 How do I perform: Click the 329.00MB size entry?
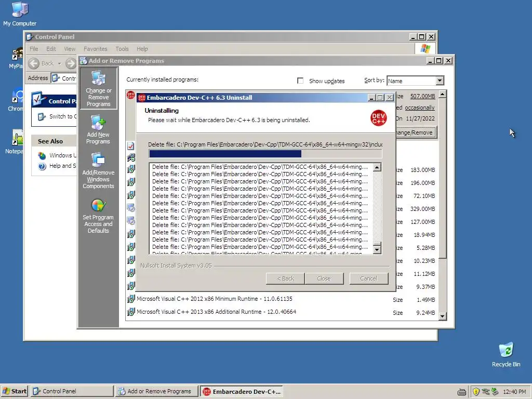423,209
